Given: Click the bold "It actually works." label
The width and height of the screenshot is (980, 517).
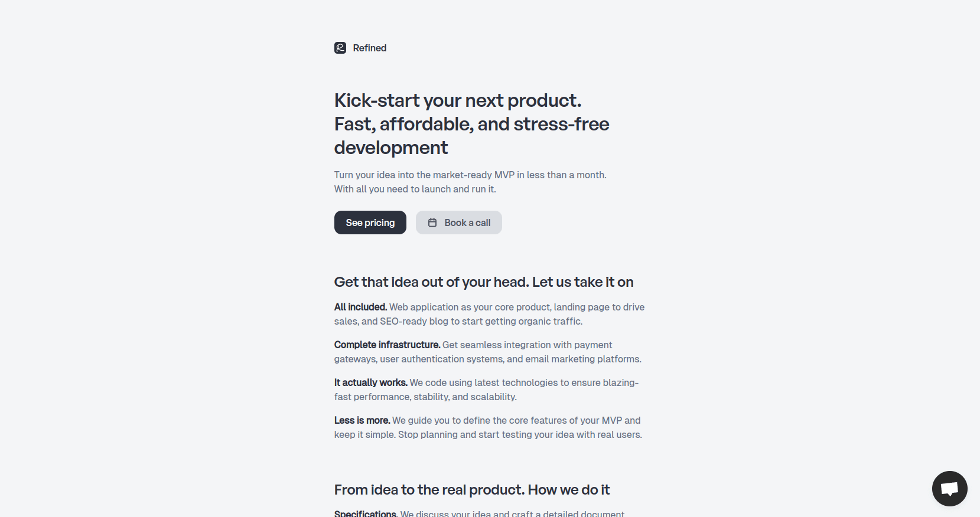Looking at the screenshot, I should coord(371,382).
